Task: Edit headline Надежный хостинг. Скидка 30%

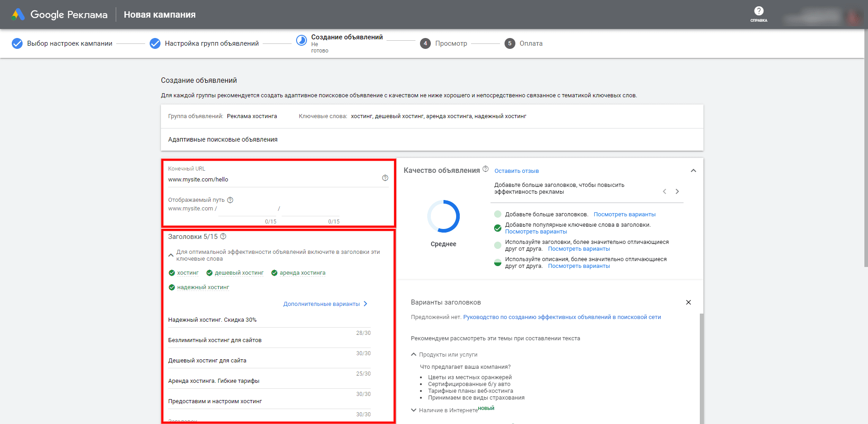Action: point(269,320)
